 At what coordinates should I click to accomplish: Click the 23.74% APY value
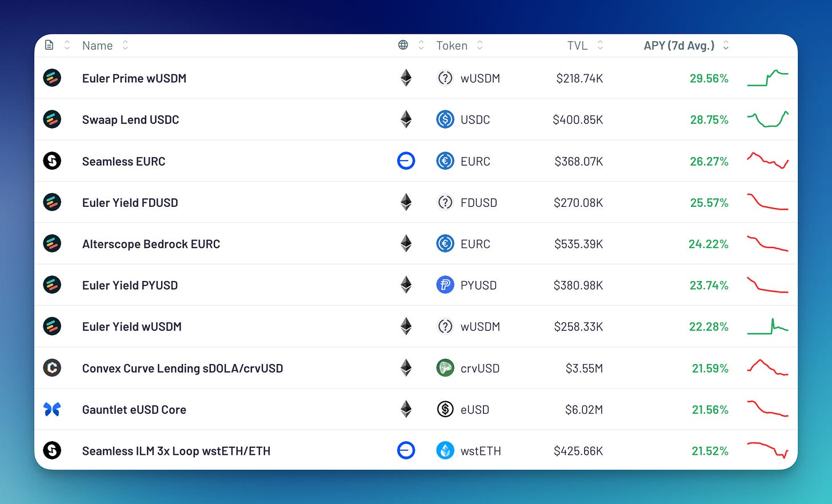[x=709, y=285]
